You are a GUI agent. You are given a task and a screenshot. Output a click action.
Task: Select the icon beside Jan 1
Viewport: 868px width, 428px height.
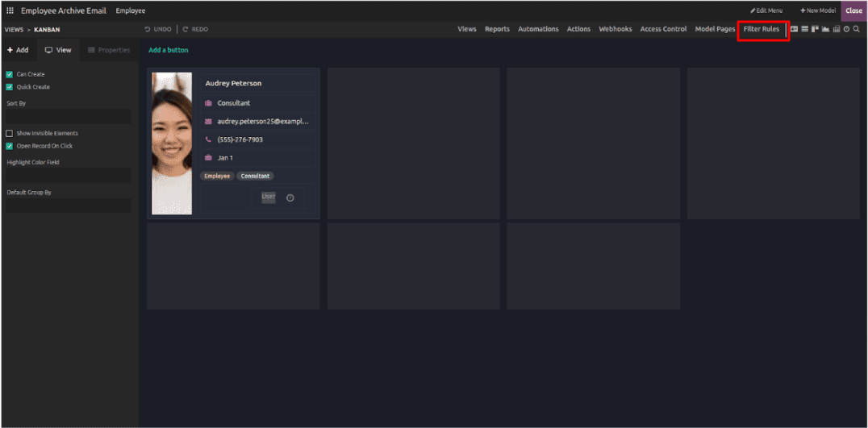[208, 158]
